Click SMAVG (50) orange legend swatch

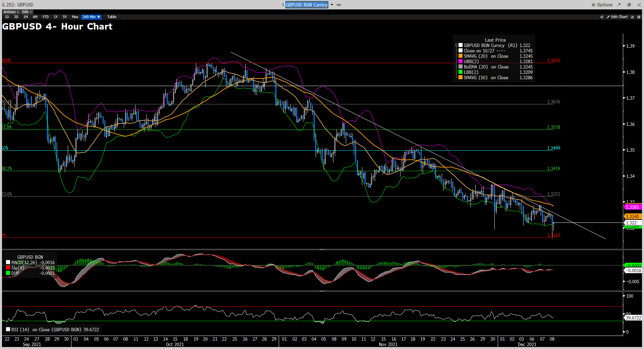[x=461, y=77]
